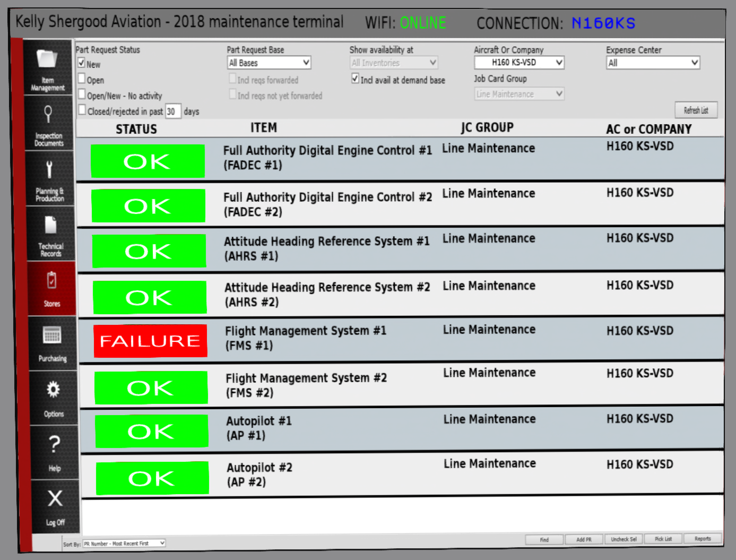Toggle Incl avail at demand base checkbox

(x=355, y=79)
